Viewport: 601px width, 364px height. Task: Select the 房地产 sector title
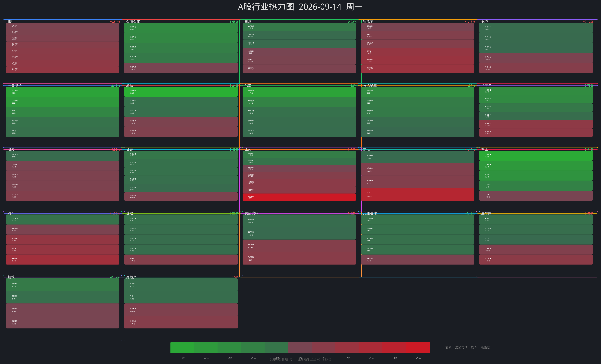pos(131,277)
